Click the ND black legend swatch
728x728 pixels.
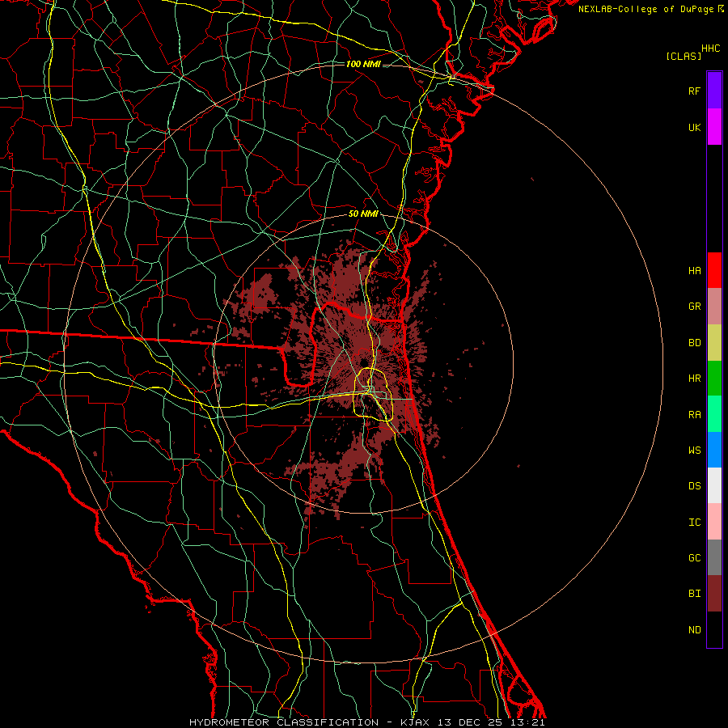point(714,629)
